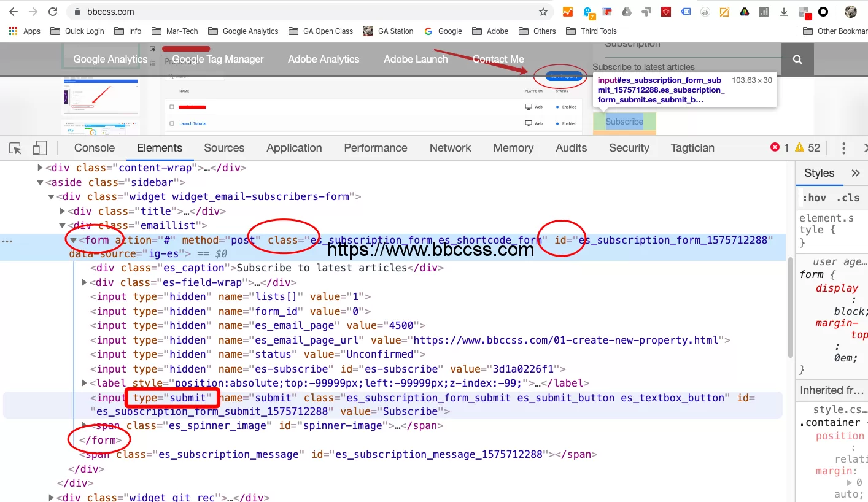This screenshot has width=868, height=502.
Task: Click the yellow warning count 52
Action: (x=808, y=148)
